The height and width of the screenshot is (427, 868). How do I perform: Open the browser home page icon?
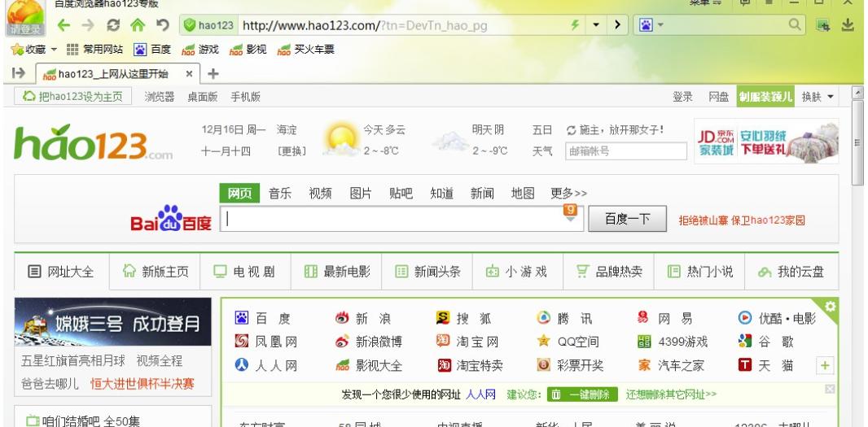(x=138, y=25)
